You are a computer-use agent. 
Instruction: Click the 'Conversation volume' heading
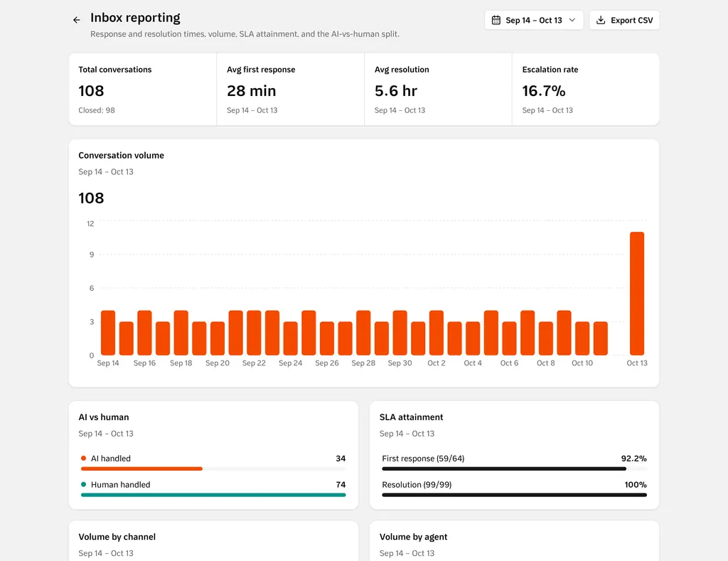pyautogui.click(x=121, y=155)
